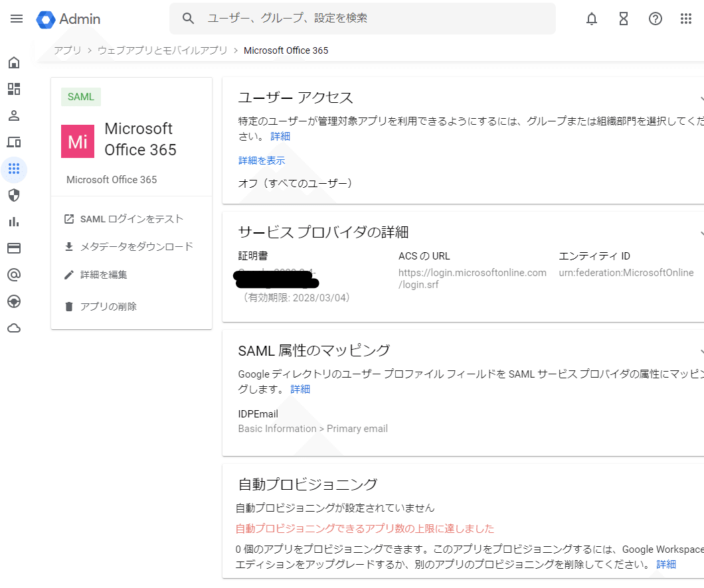Click the SAML 属性のマッピング heading
Image resolution: width=704 pixels, height=588 pixels.
pos(314,350)
